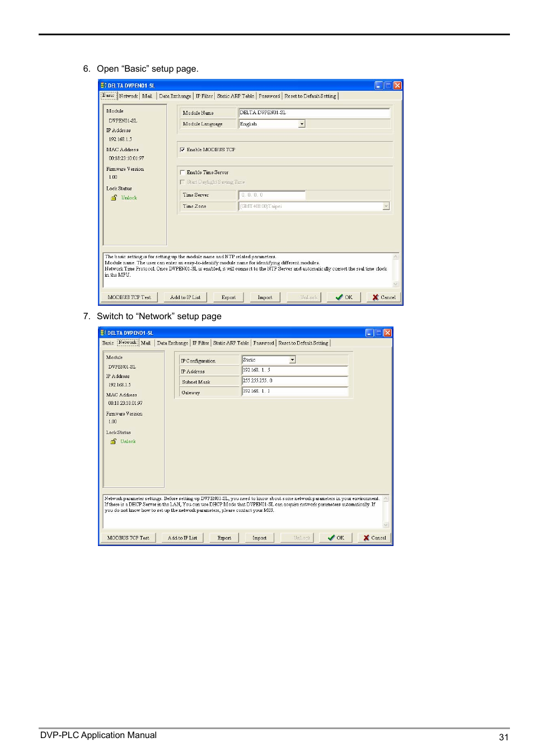Select Network tab in lower window
The height and width of the screenshot is (756, 534).
(x=128, y=342)
